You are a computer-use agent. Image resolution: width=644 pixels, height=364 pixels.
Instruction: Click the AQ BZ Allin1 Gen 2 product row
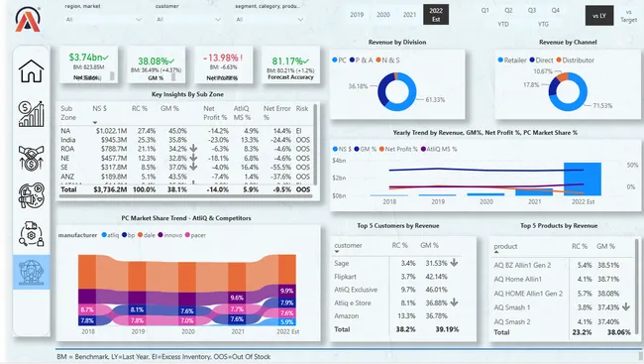563,265
